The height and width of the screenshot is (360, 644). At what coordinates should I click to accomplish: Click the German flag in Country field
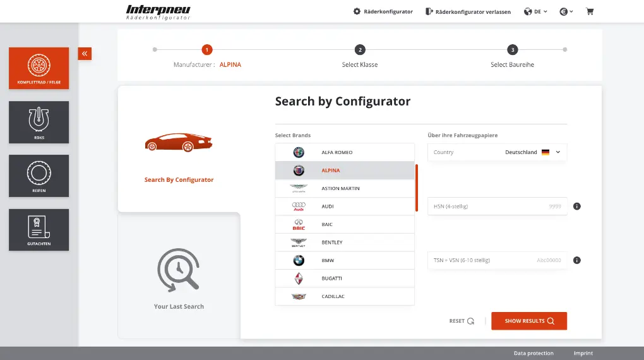(546, 152)
